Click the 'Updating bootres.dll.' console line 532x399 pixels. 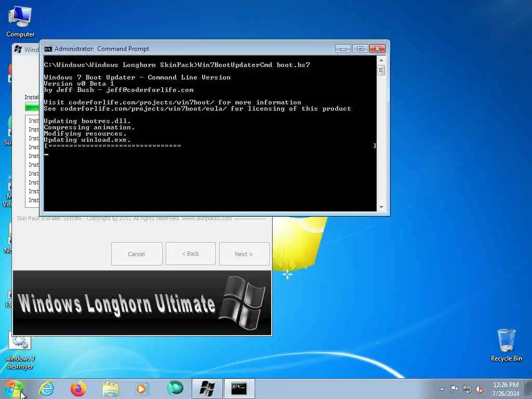(87, 121)
